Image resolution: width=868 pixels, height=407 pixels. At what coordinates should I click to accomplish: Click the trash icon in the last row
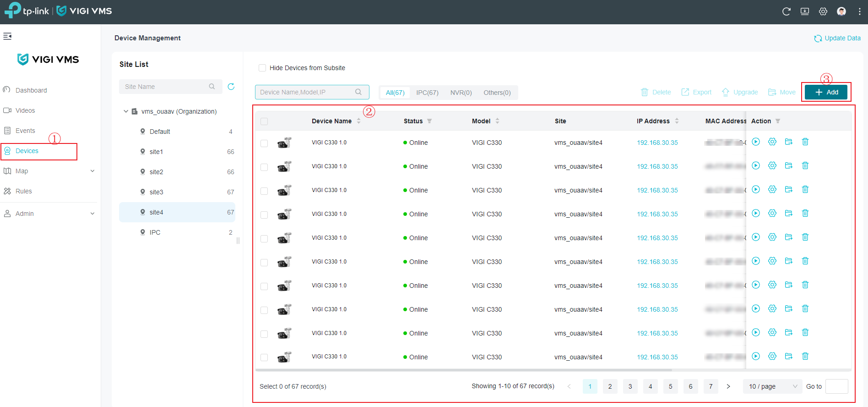(x=805, y=357)
